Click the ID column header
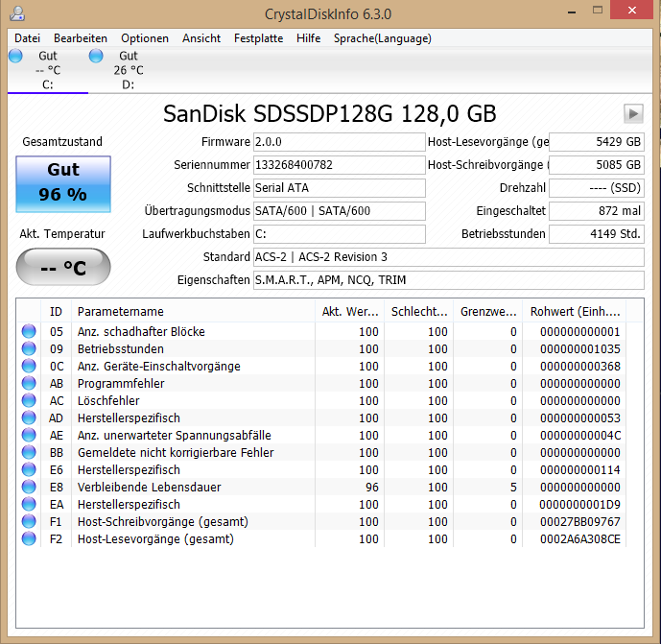 56,312
